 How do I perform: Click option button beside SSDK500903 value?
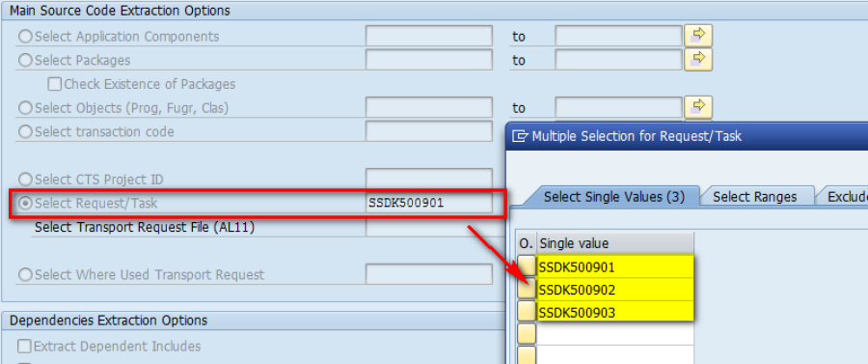point(527,312)
